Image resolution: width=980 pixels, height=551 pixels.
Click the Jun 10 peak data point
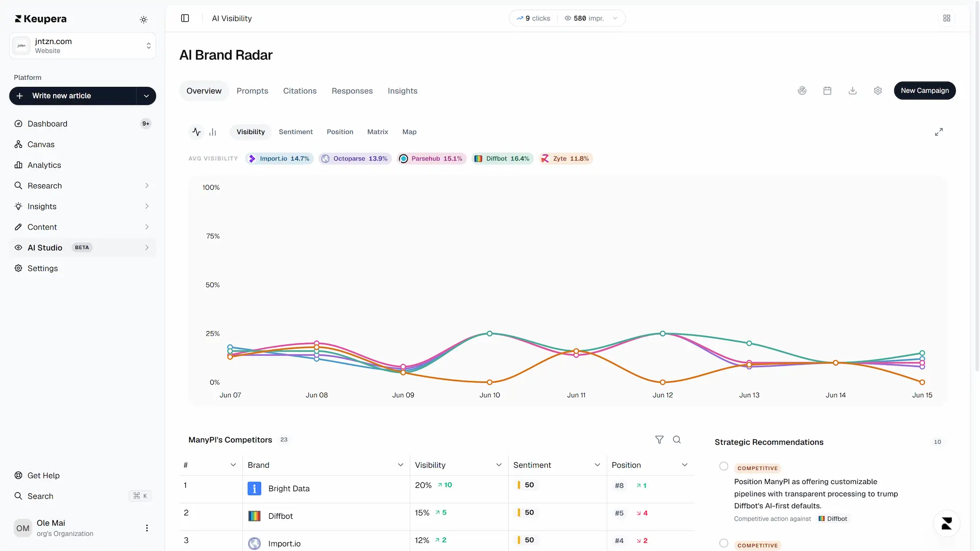click(x=489, y=334)
